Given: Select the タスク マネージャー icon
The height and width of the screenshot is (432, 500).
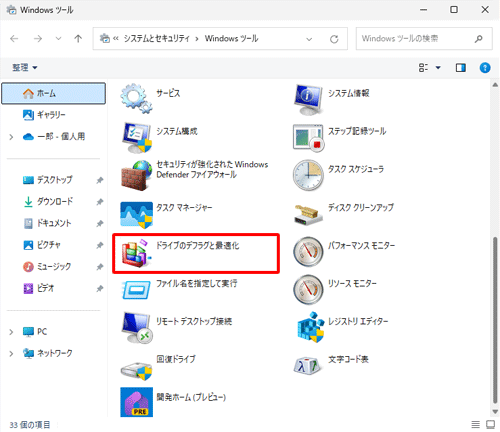Looking at the screenshot, I should 137,215.
